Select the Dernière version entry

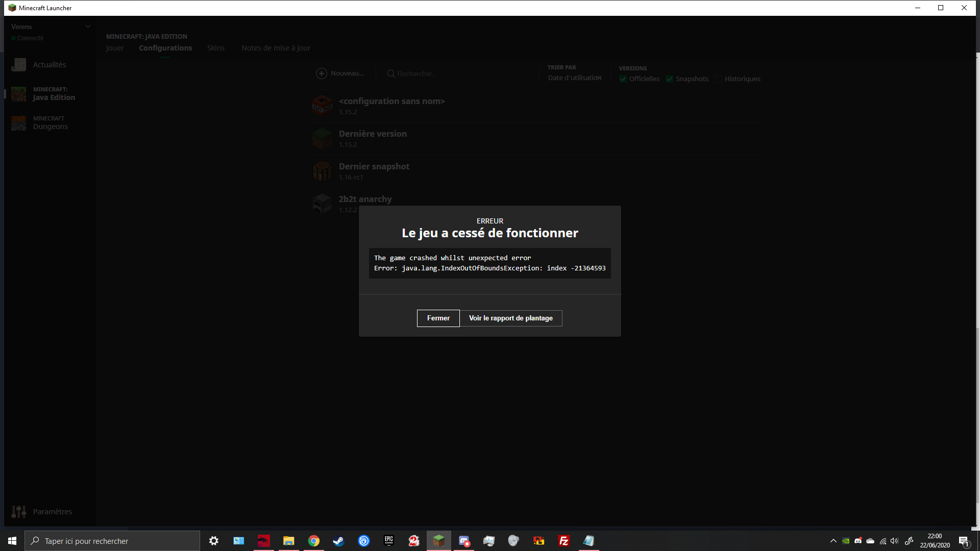click(x=536, y=139)
